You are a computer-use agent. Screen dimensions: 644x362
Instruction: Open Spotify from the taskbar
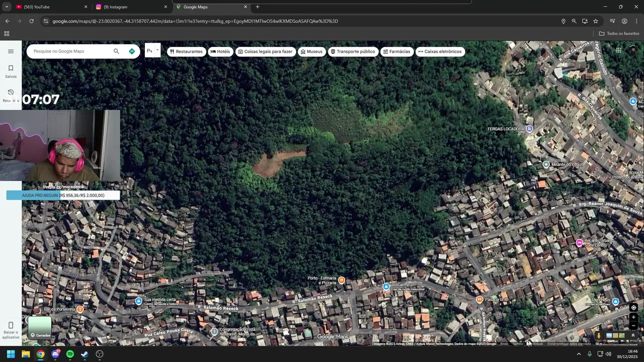point(70,354)
